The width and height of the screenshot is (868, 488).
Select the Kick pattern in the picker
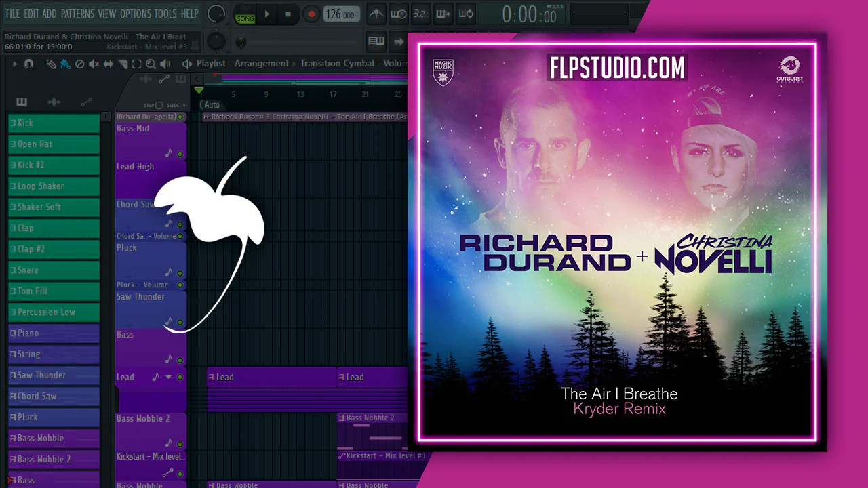pos(54,123)
